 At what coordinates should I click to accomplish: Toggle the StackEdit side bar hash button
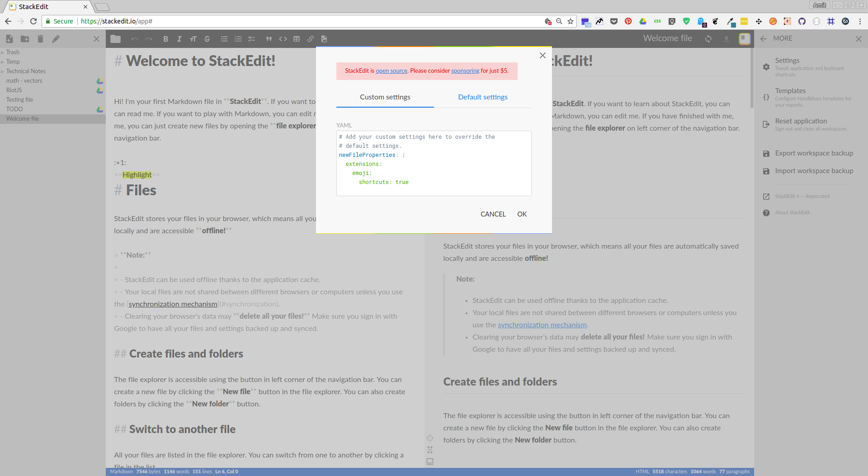point(744,39)
